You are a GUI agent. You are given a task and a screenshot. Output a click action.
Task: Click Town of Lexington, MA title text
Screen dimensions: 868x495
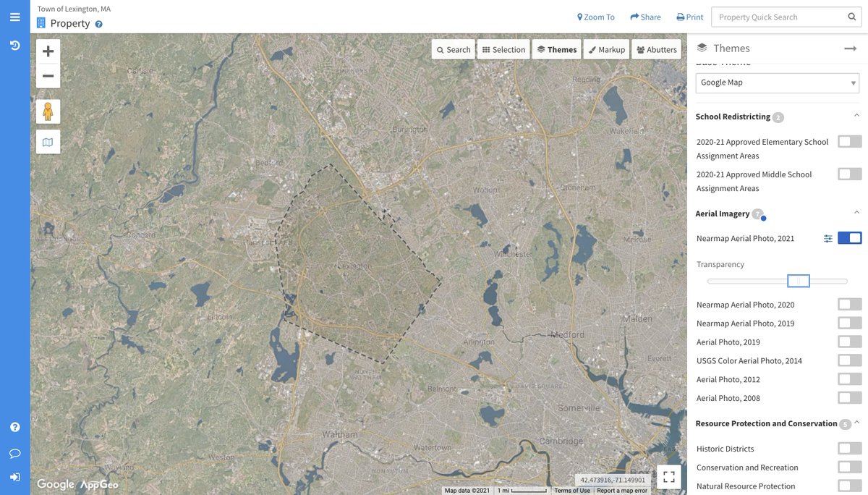(74, 9)
